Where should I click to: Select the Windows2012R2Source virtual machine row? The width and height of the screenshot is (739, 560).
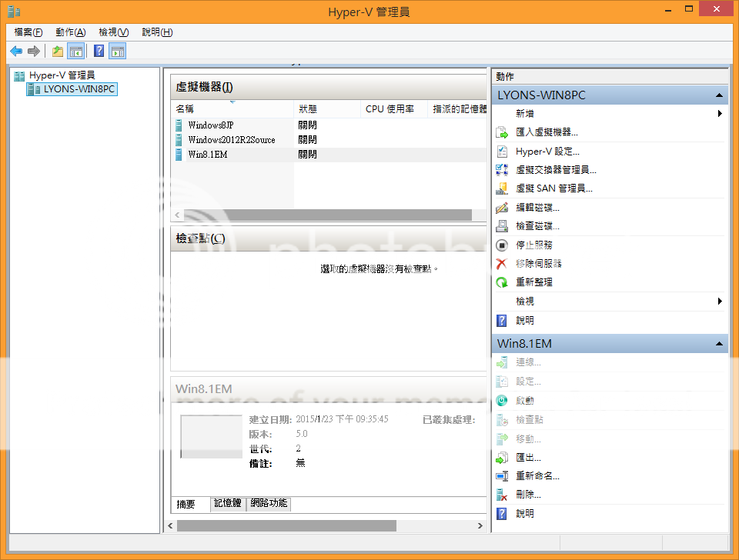tap(231, 140)
